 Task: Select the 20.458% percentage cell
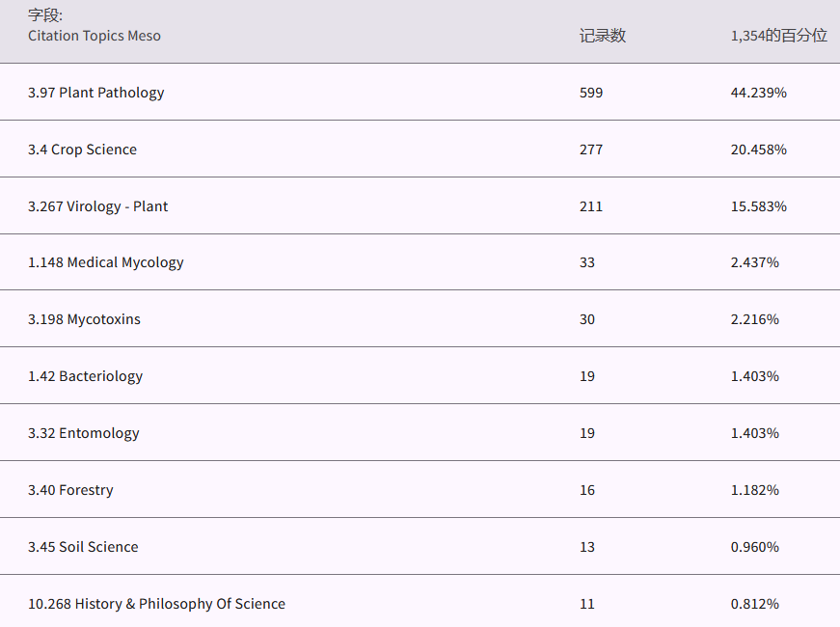click(759, 150)
